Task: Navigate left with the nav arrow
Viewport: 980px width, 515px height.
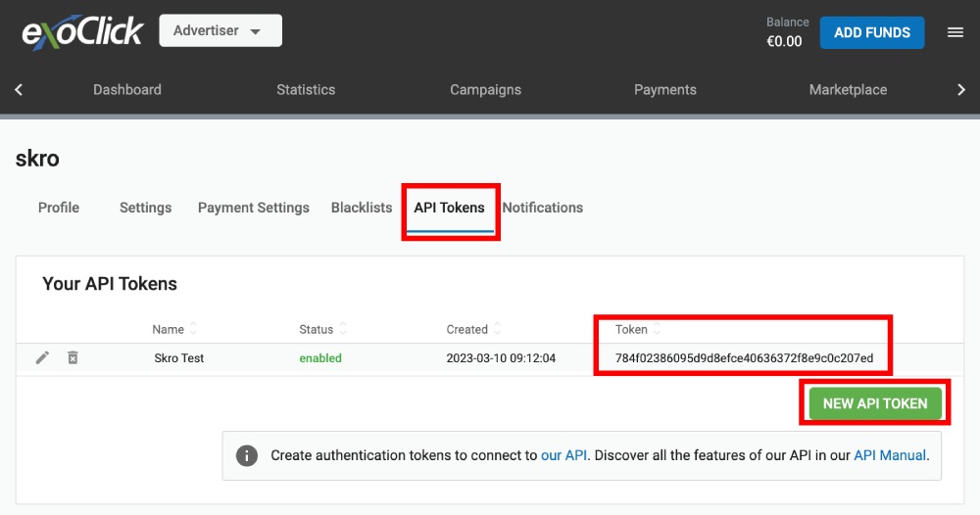Action: pos(19,90)
